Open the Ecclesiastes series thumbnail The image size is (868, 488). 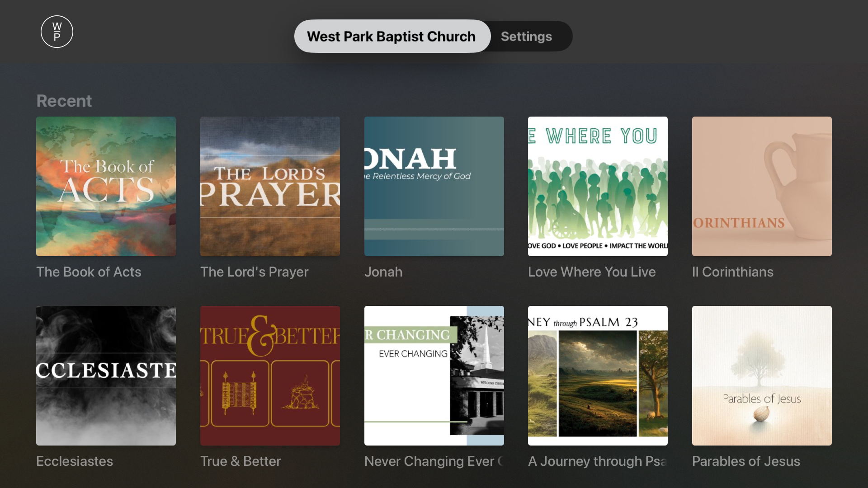point(106,375)
